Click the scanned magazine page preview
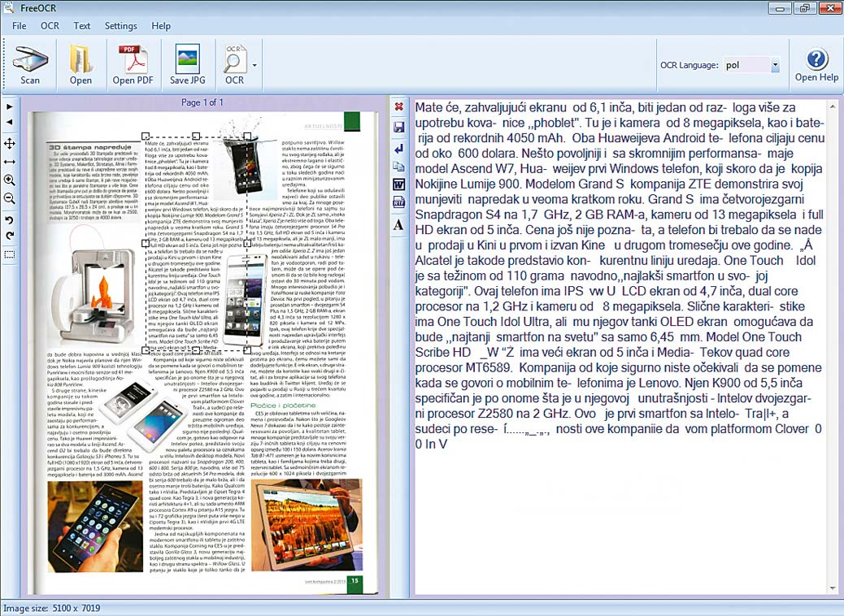 pyautogui.click(x=203, y=353)
